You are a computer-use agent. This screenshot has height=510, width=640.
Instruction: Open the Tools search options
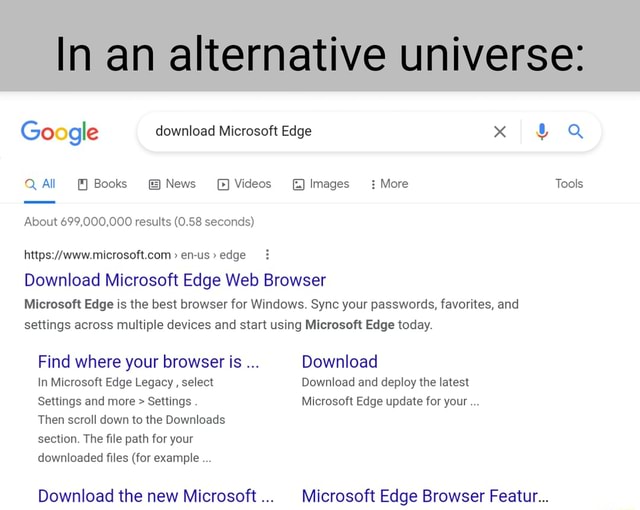coord(568,184)
